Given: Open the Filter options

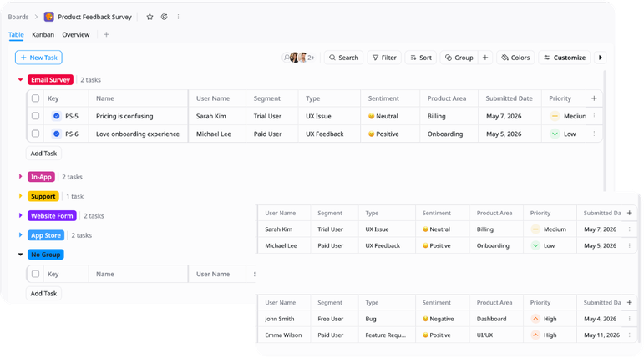Looking at the screenshot, I should pos(384,58).
